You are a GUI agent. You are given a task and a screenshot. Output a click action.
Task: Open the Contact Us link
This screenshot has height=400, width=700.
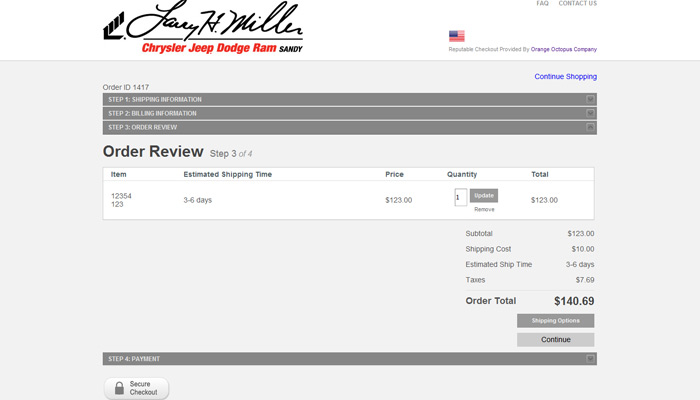coord(577,3)
